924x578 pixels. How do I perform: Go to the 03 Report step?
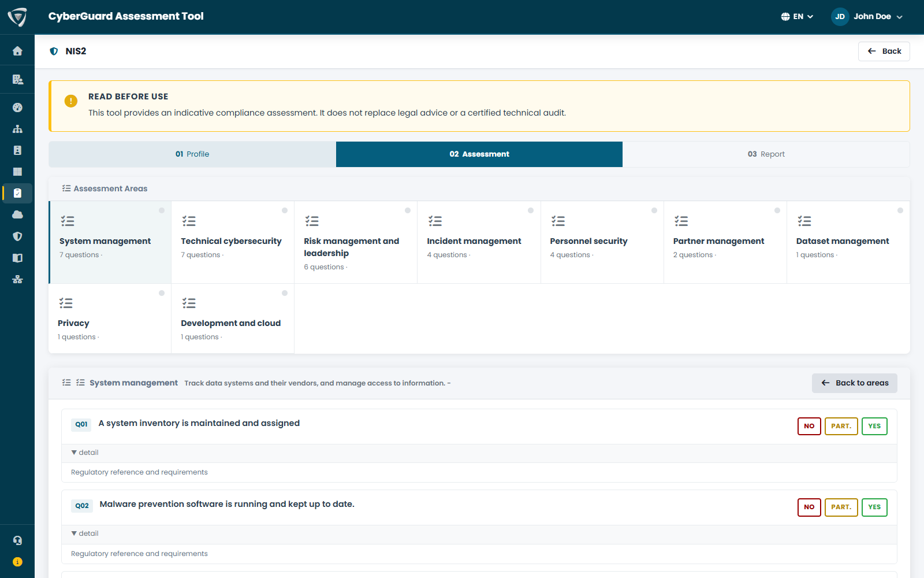coord(766,154)
